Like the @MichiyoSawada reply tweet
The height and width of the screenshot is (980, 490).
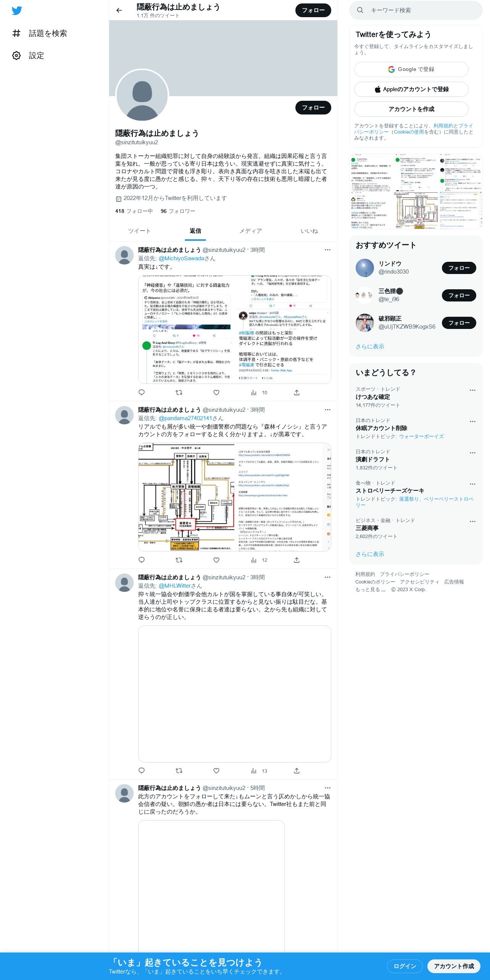[216, 392]
